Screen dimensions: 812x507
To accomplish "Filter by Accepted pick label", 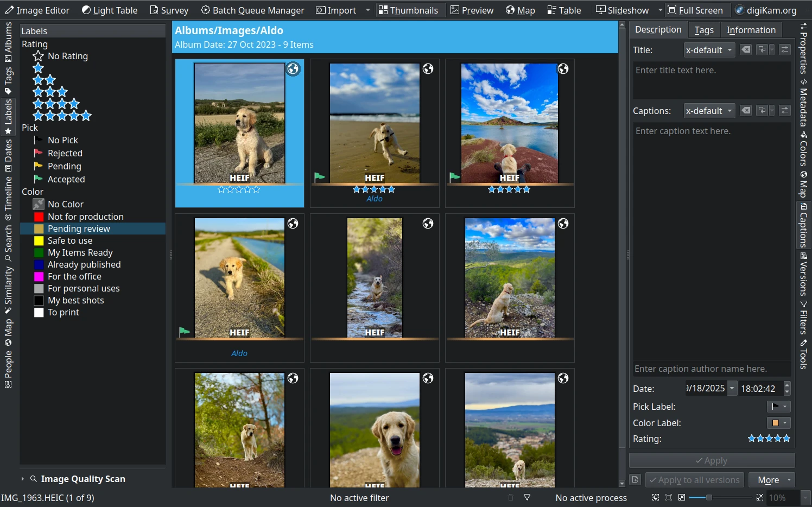I will pos(66,179).
